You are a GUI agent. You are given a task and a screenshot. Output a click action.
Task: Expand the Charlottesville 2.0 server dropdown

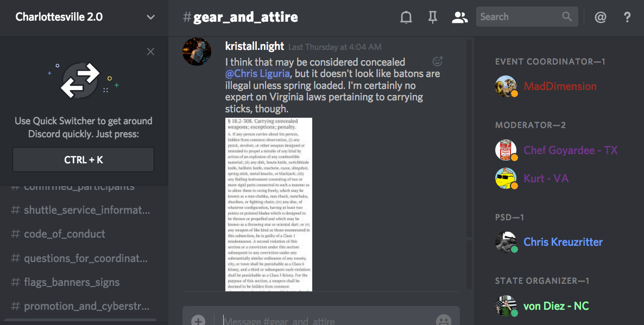(151, 17)
